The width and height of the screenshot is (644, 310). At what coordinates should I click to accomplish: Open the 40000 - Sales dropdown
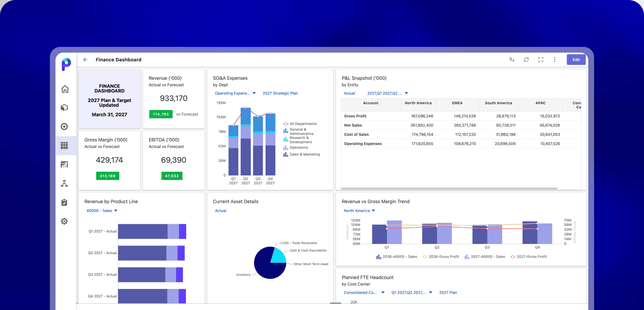pos(102,211)
